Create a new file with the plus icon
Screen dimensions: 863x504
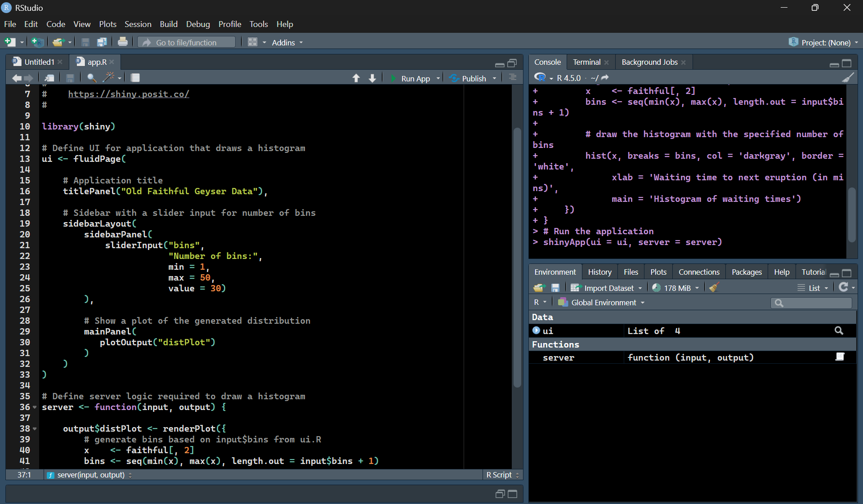pyautogui.click(x=10, y=42)
